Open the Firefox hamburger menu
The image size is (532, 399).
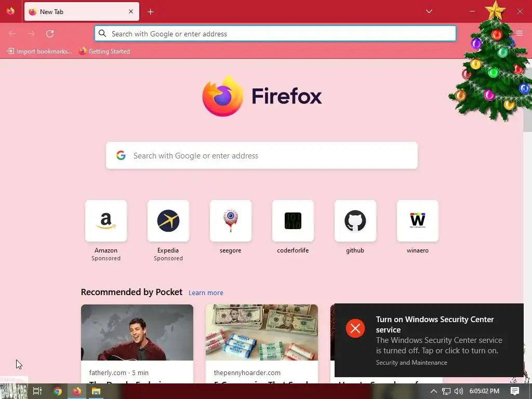[520, 33]
